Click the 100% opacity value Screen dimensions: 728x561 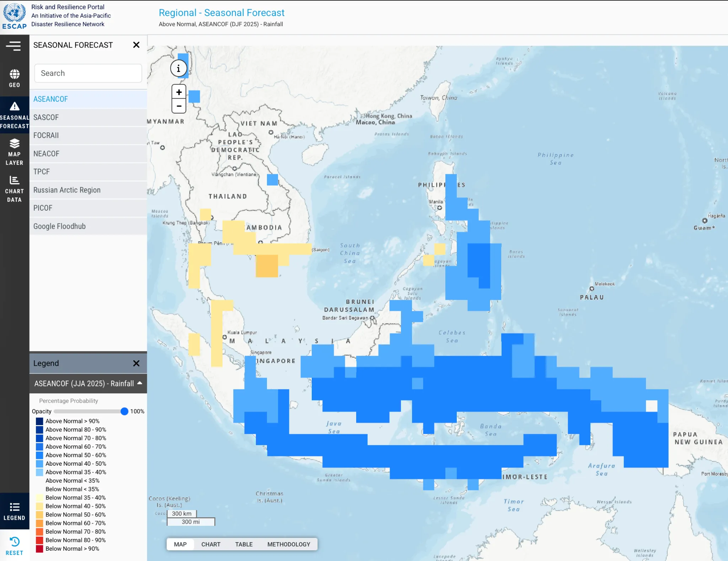pyautogui.click(x=137, y=412)
